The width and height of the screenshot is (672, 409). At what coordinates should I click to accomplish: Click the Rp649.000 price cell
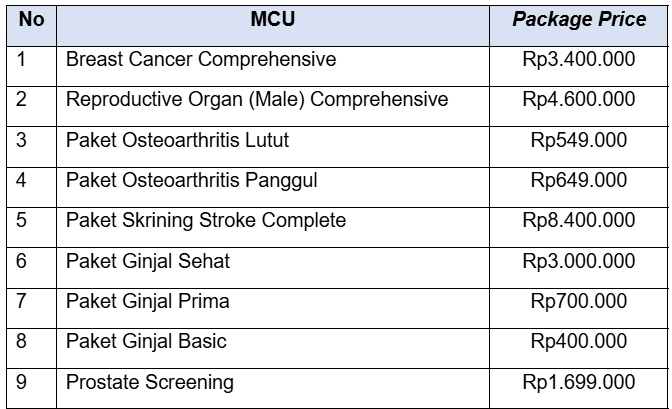(x=579, y=187)
